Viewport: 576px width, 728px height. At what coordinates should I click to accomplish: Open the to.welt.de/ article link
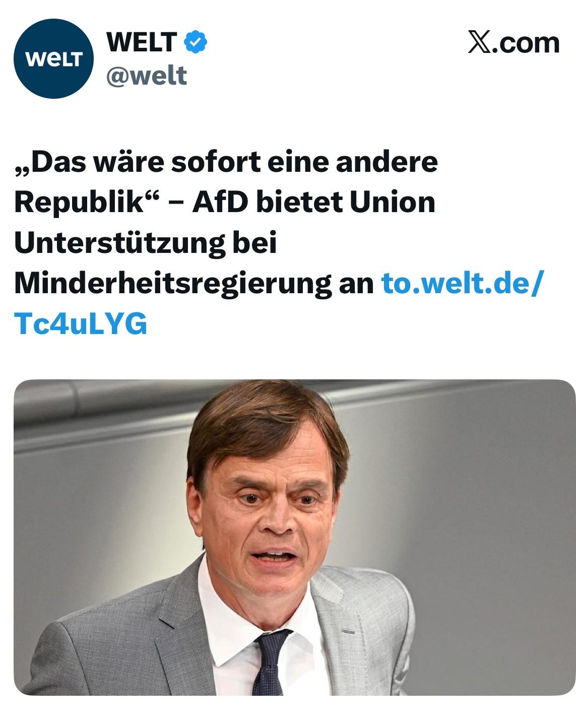[463, 283]
